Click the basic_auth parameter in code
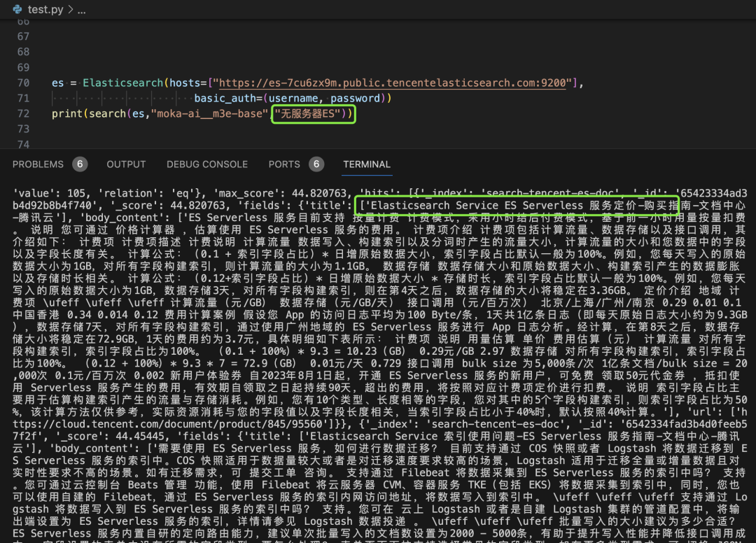 (x=225, y=98)
